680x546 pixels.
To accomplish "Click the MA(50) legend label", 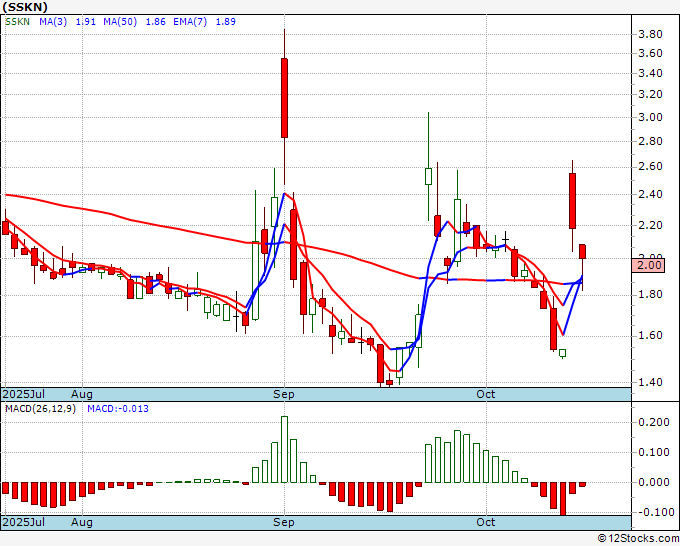I will 120,22.
